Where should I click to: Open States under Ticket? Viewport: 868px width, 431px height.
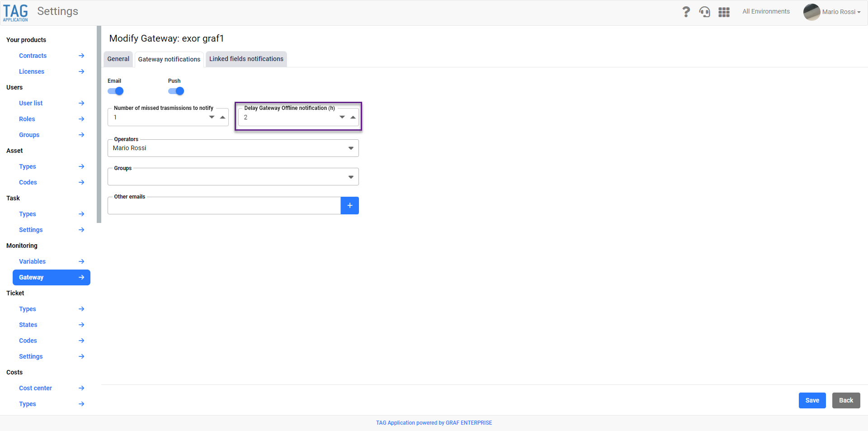tap(28, 325)
